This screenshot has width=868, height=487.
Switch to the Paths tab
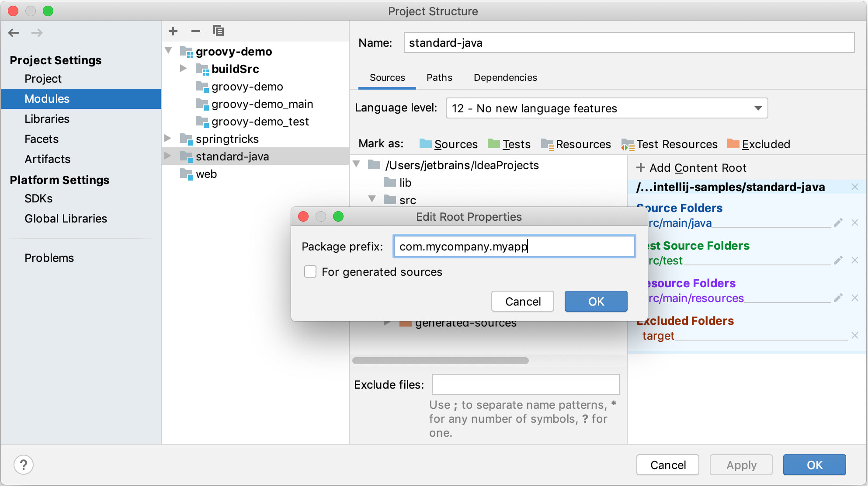(438, 77)
